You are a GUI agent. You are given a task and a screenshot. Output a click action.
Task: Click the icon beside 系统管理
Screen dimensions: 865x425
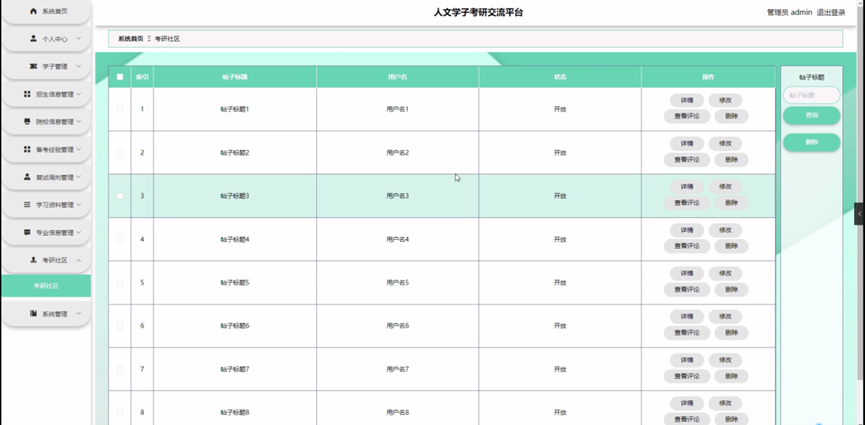(33, 314)
